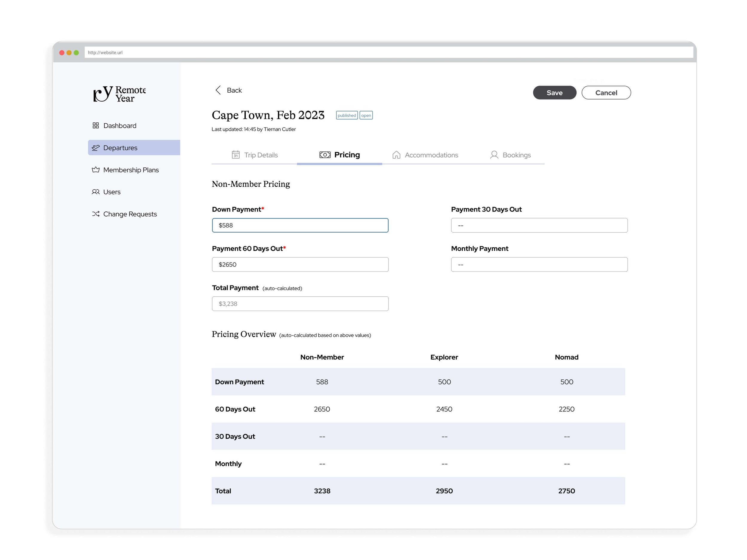Screen dimensions: 747x560
Task: Click the Cancel button
Action: [x=606, y=93]
